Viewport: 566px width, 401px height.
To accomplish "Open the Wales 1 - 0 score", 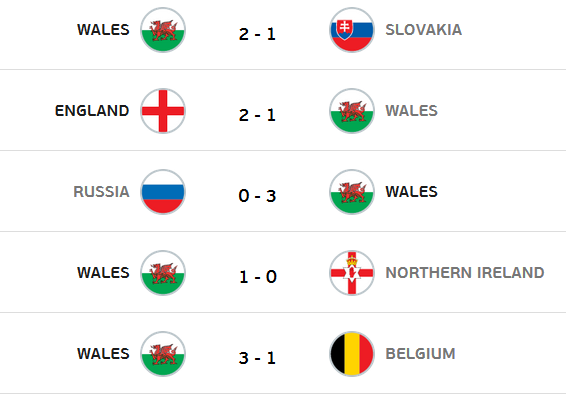I will point(258,277).
